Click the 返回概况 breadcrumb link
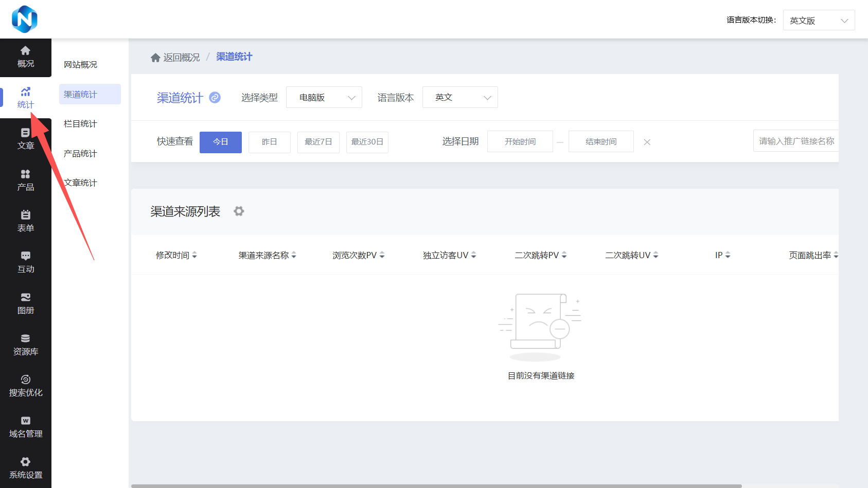This screenshot has height=488, width=868. pos(182,58)
